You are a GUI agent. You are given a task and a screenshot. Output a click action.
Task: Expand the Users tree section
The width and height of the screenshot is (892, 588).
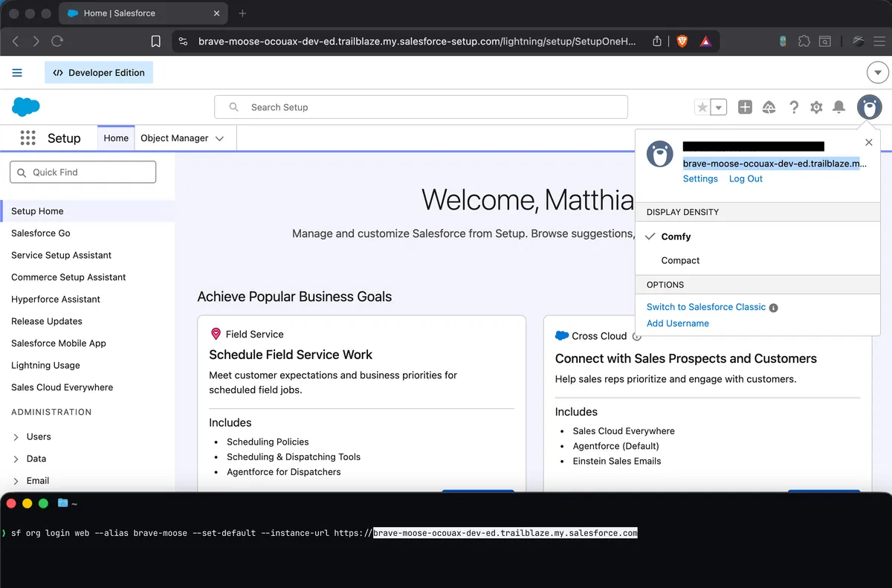[x=16, y=437]
